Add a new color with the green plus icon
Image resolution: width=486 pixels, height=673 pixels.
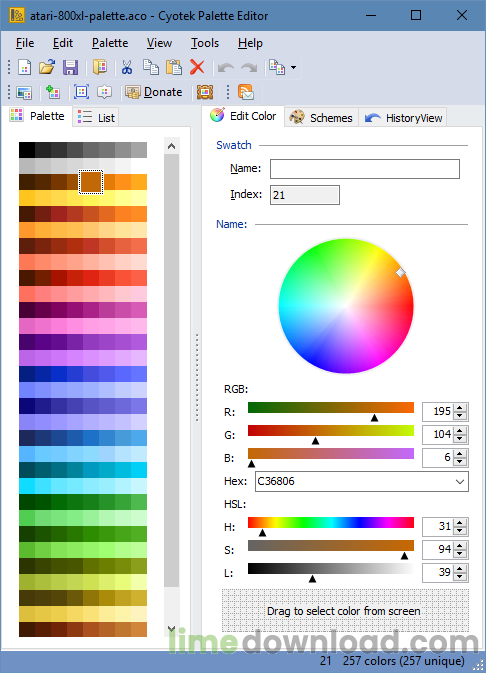[53, 92]
